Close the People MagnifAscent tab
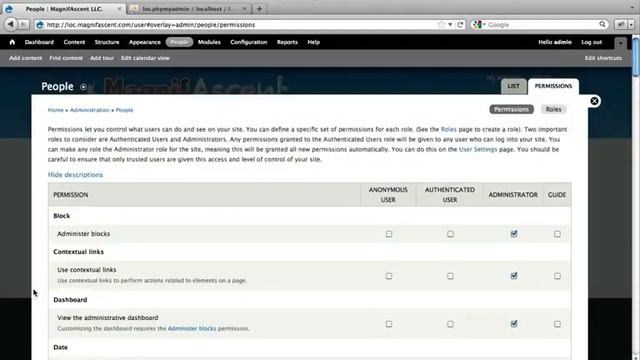 point(120,9)
